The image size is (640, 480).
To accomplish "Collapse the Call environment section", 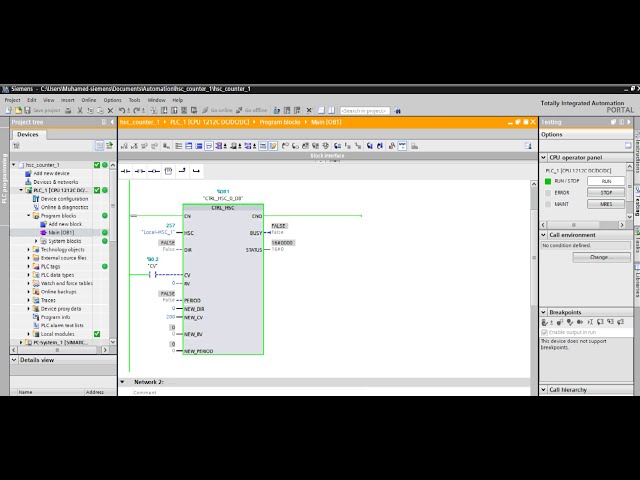I will [544, 235].
